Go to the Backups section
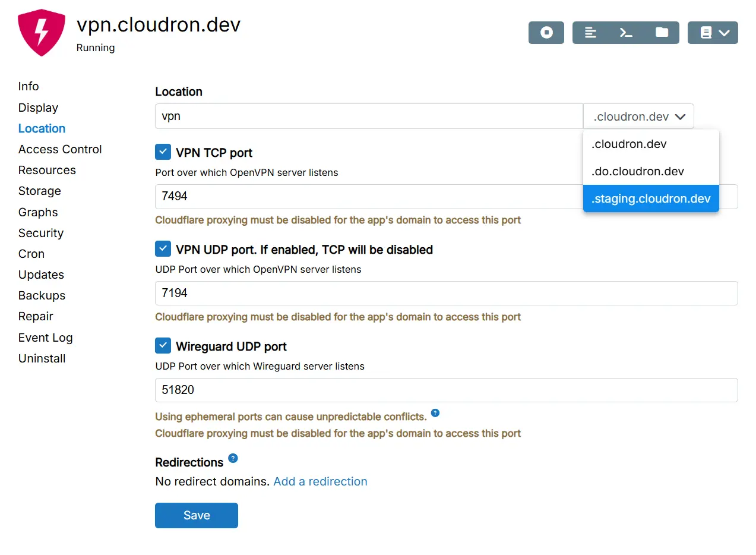756x555 pixels. pos(42,295)
